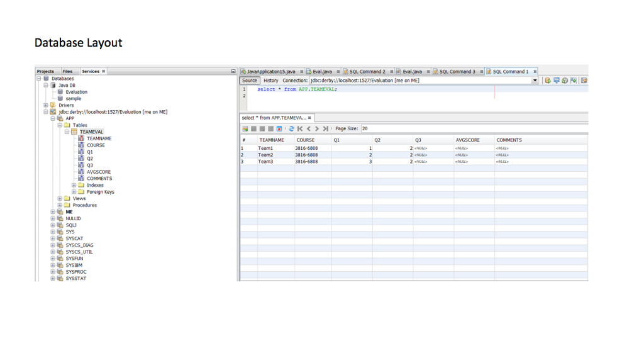Select the Team3 row cell
644x353 pixels.
pos(275,162)
